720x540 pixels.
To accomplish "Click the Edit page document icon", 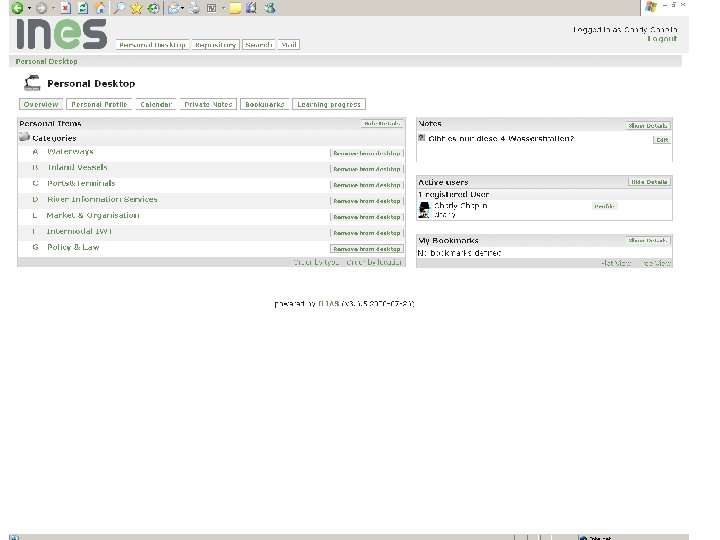I will pyautogui.click(x=212, y=8).
